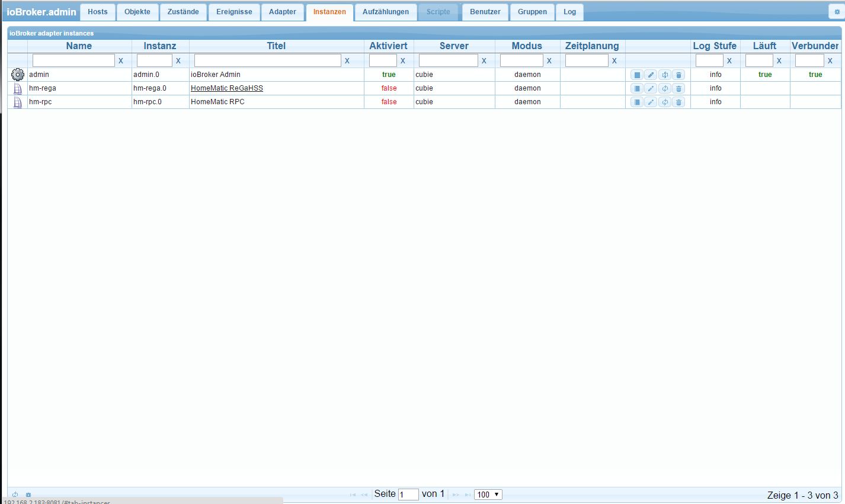Clear the Läuft filter with X

pos(779,61)
